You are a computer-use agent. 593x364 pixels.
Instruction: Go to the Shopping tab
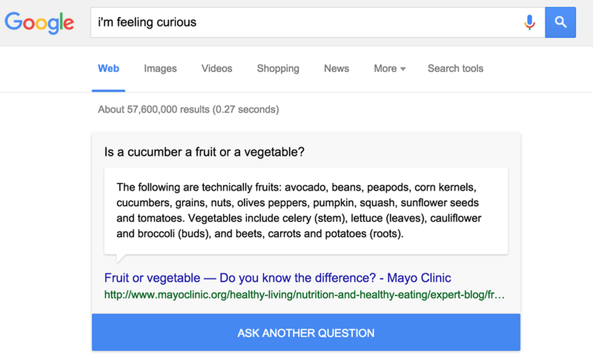point(278,69)
